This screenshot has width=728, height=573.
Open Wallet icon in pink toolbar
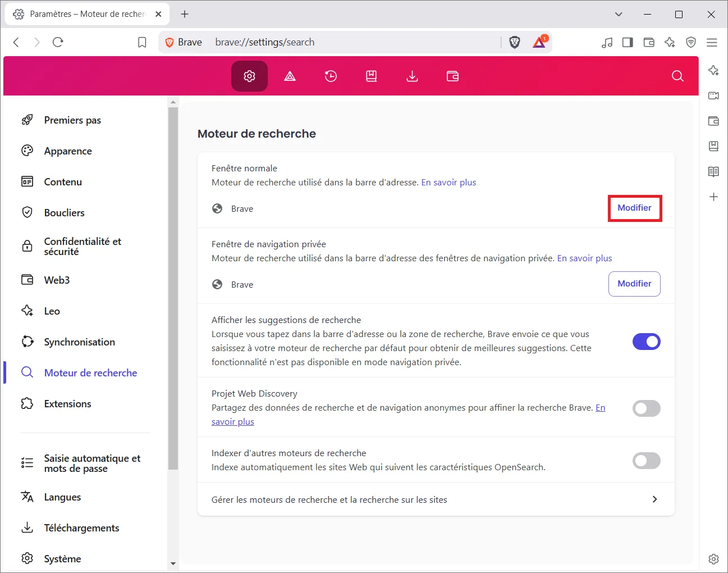click(452, 76)
